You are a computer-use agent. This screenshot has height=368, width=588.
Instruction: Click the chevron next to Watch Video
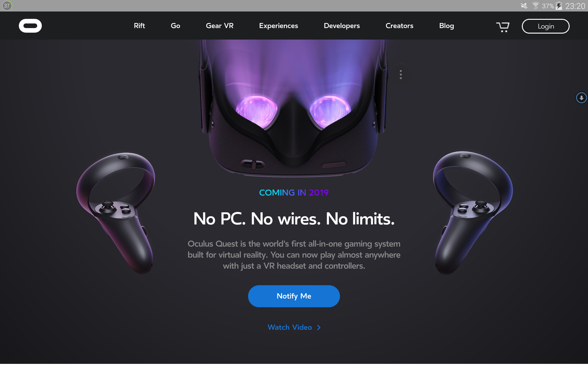pos(319,328)
